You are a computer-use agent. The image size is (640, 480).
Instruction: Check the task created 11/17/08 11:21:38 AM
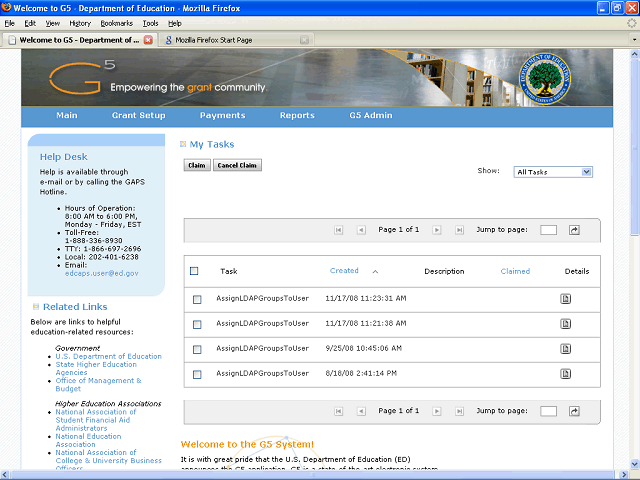click(197, 324)
